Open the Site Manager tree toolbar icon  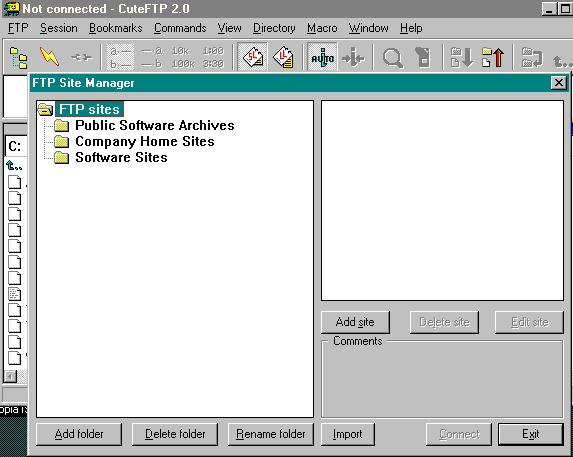[x=18, y=57]
